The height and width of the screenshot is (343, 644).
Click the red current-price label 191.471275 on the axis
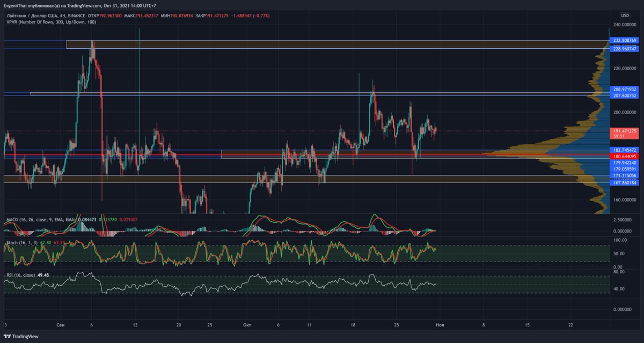tap(625, 131)
